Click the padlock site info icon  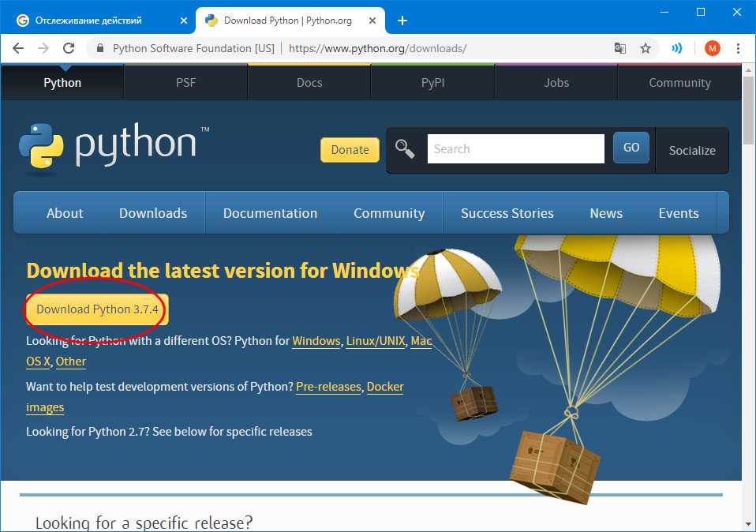tap(99, 48)
